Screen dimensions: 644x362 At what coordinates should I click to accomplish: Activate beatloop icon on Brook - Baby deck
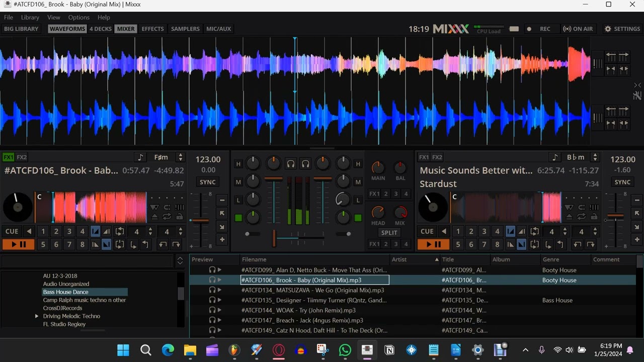pyautogui.click(x=120, y=231)
